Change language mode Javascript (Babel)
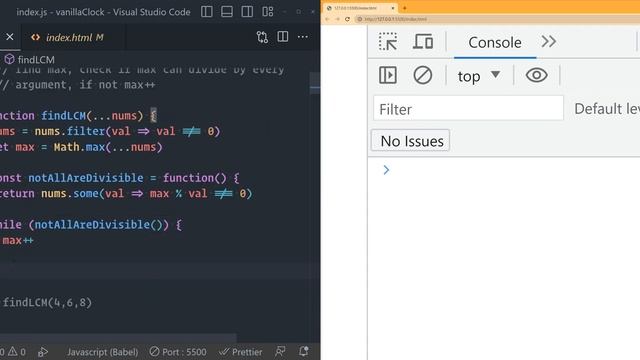Screen dimensions: 640x360 (x=102, y=352)
